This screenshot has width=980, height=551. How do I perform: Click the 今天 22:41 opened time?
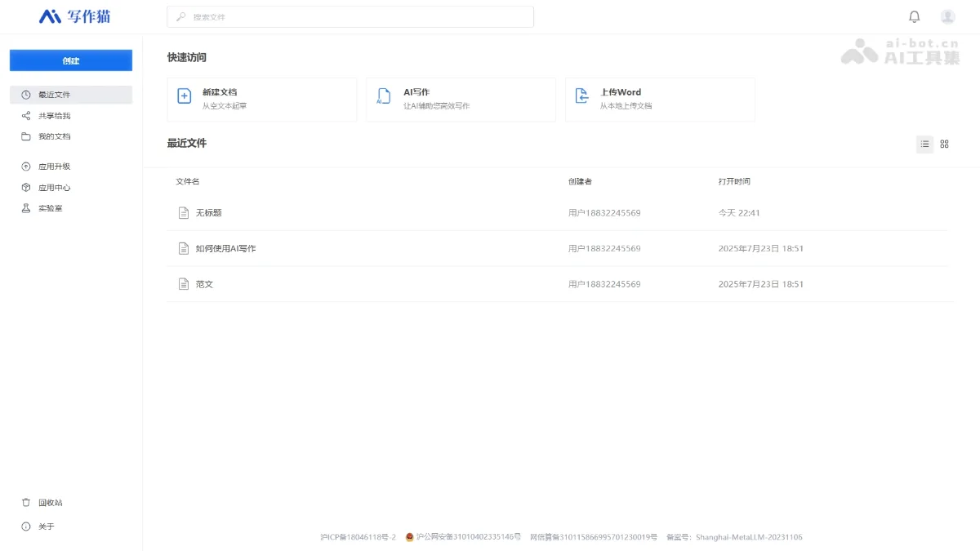739,213
